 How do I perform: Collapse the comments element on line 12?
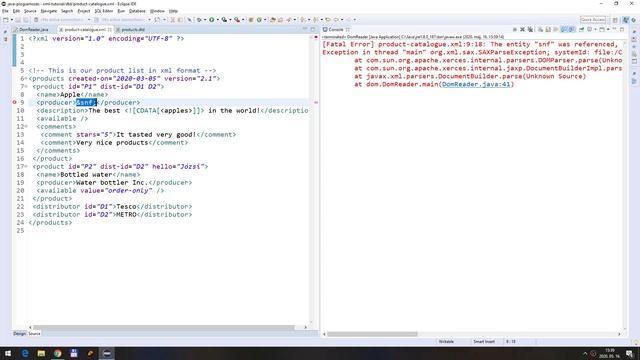coord(26,127)
